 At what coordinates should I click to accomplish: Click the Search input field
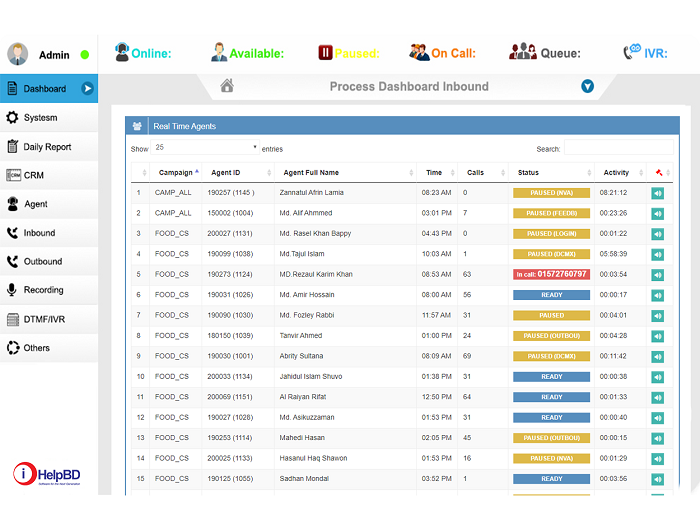click(x=619, y=149)
